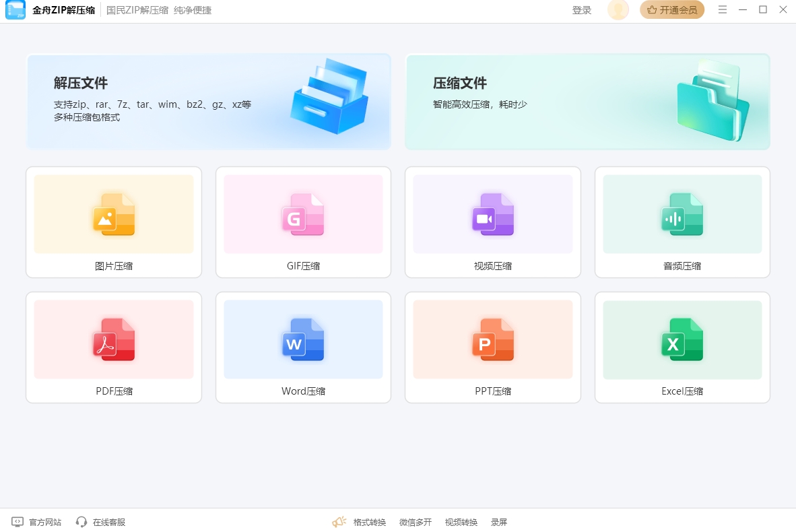This screenshot has width=796, height=532.
Task: Open the 图片压缩 image compression icon
Action: point(114,214)
